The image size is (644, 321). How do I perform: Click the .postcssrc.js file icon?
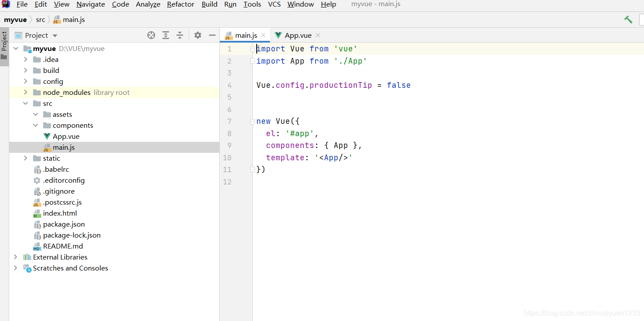coord(37,202)
